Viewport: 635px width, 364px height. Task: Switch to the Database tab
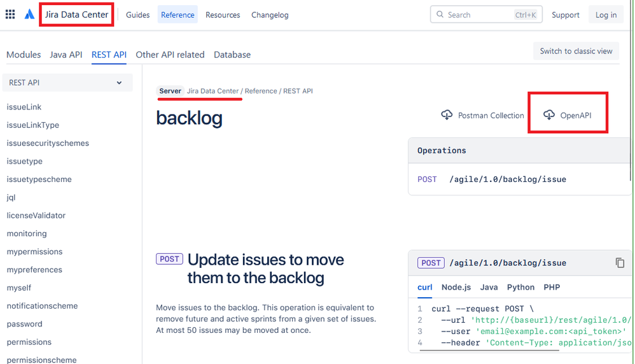232,55
